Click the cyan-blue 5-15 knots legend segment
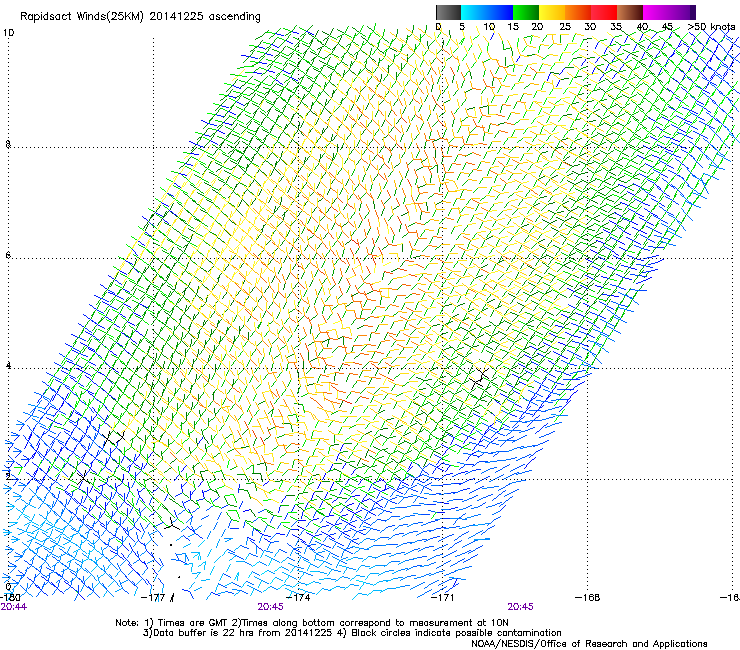 [487, 12]
